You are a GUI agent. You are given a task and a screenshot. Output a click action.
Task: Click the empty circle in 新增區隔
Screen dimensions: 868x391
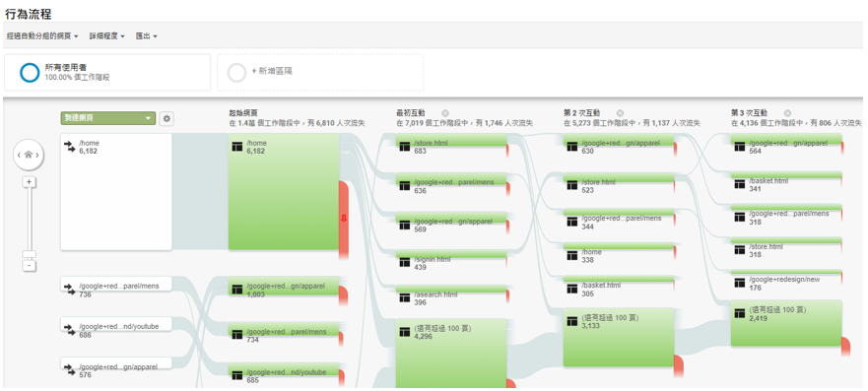(x=236, y=73)
